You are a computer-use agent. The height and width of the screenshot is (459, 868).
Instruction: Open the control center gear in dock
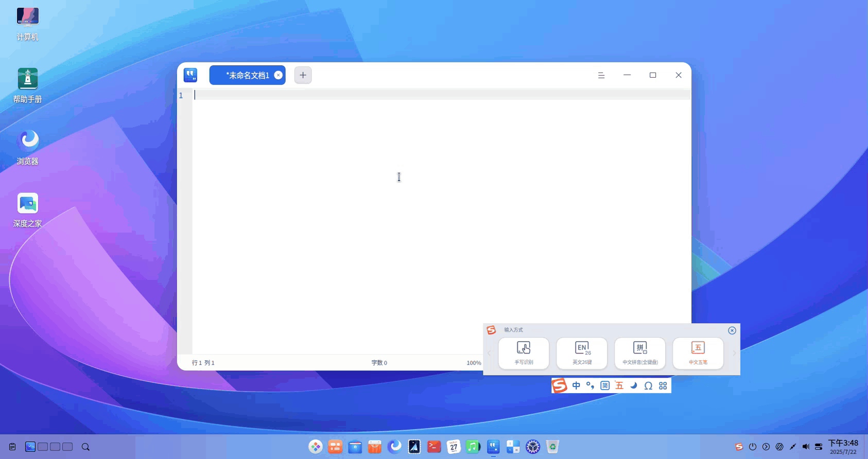tap(533, 447)
